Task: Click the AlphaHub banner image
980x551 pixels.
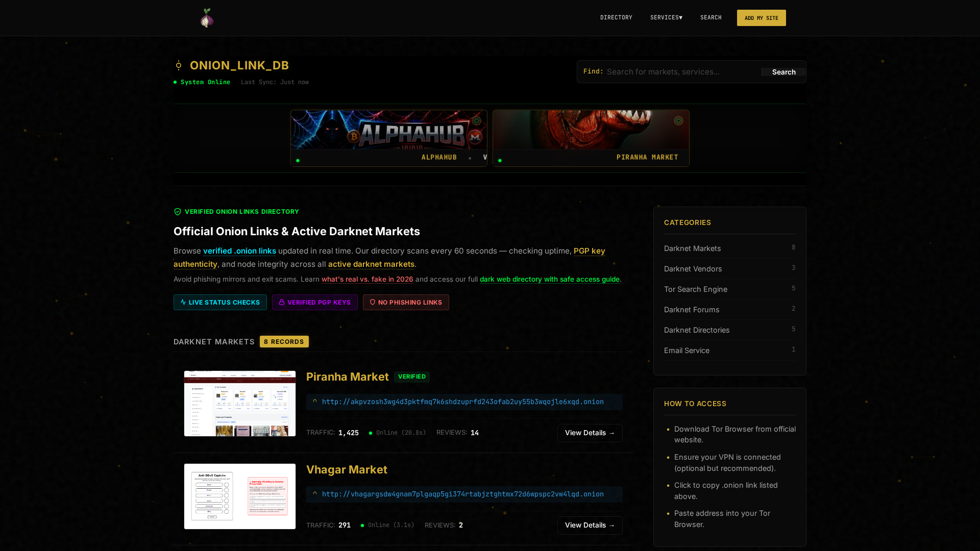Action: point(389,130)
